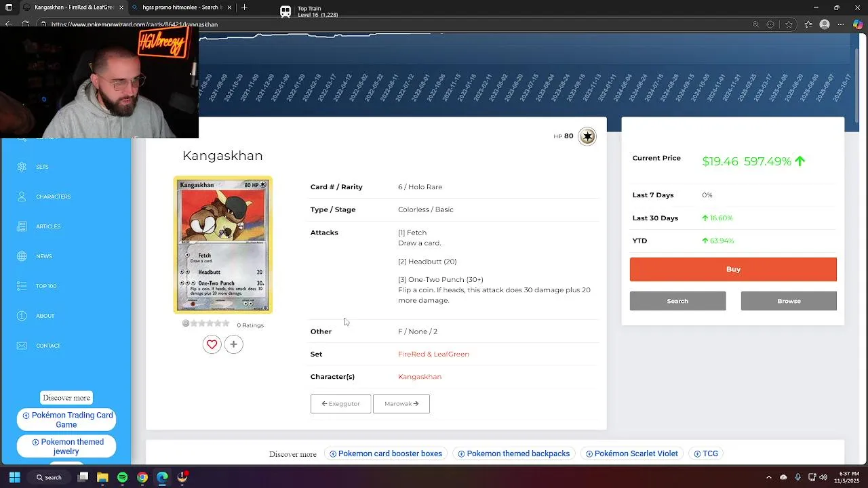Click the browser back arrow
The width and height of the screenshot is (868, 488).
pos(9,24)
